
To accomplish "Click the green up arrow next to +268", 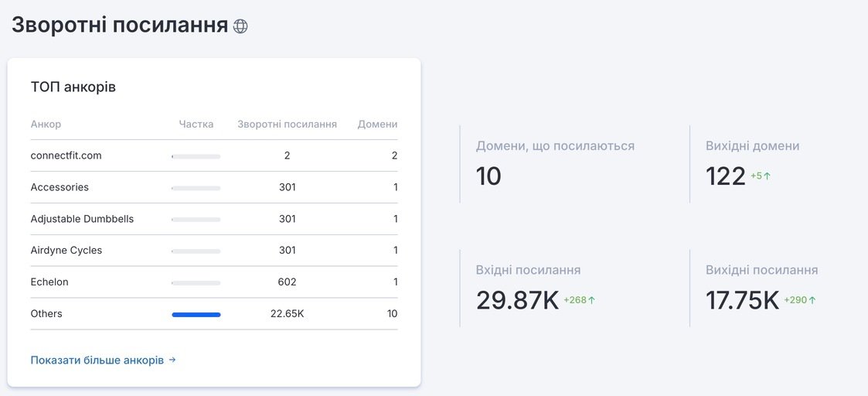I will [592, 300].
